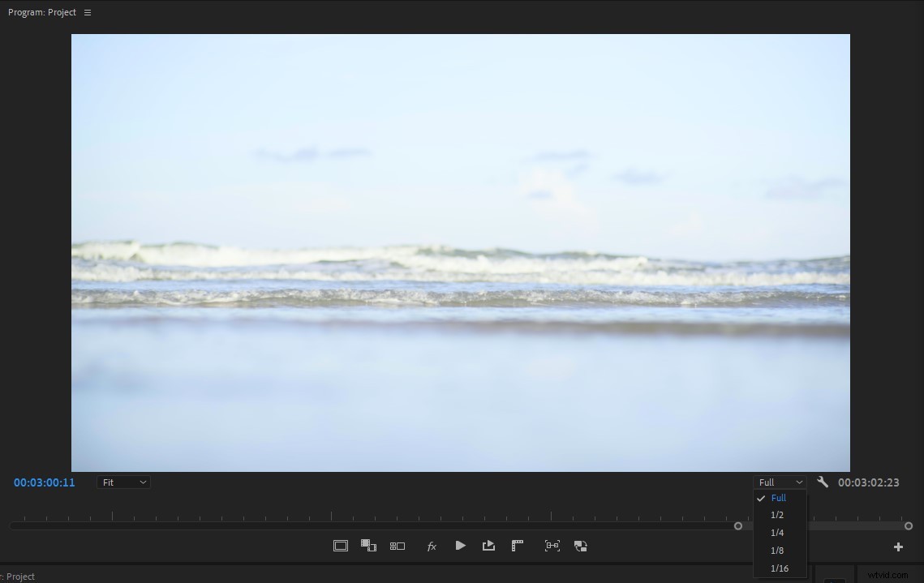The image size is (924, 583).
Task: Toggle Global FX Mute
Action: [x=432, y=546]
